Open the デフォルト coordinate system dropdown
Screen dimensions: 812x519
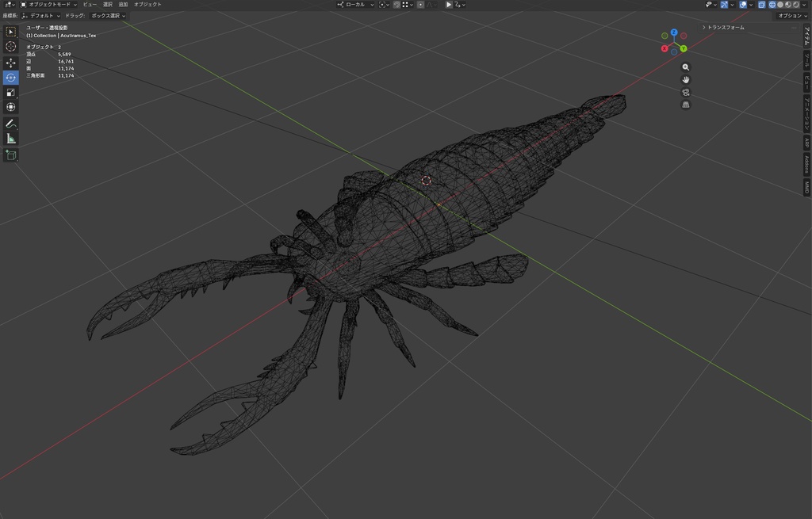41,16
